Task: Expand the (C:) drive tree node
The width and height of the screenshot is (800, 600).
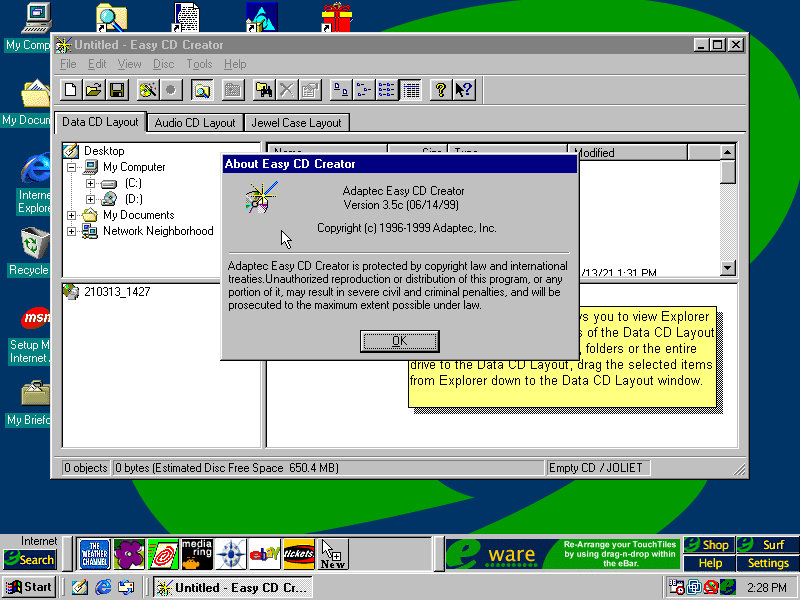Action: (x=90, y=183)
